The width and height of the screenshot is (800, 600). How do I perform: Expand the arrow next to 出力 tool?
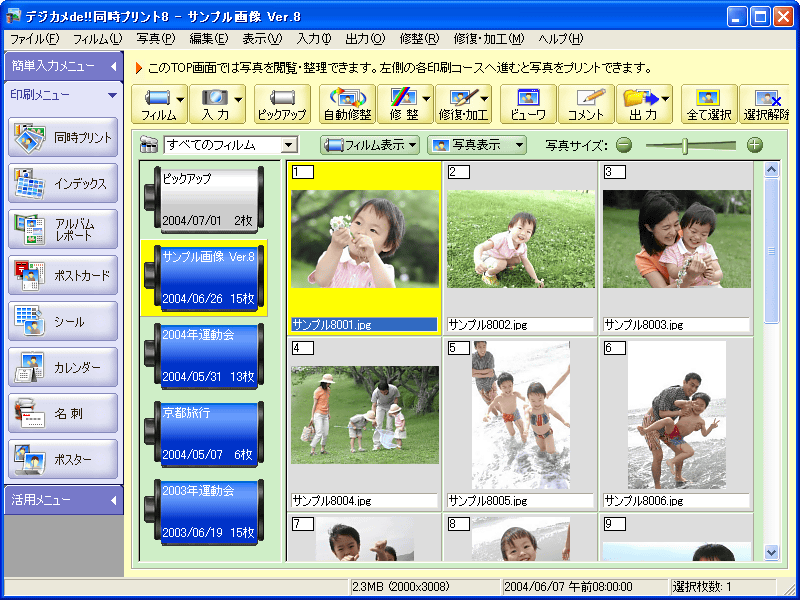(666, 99)
